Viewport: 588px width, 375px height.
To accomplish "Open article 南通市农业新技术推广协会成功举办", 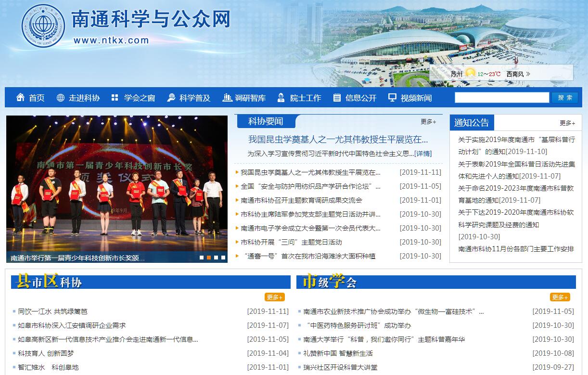I will tap(394, 311).
